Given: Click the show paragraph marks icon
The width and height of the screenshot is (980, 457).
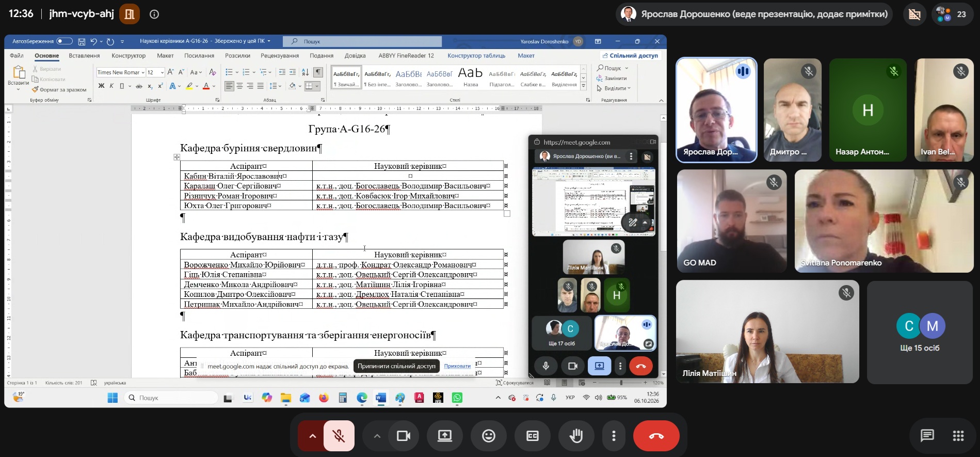Looking at the screenshot, I should [318, 72].
